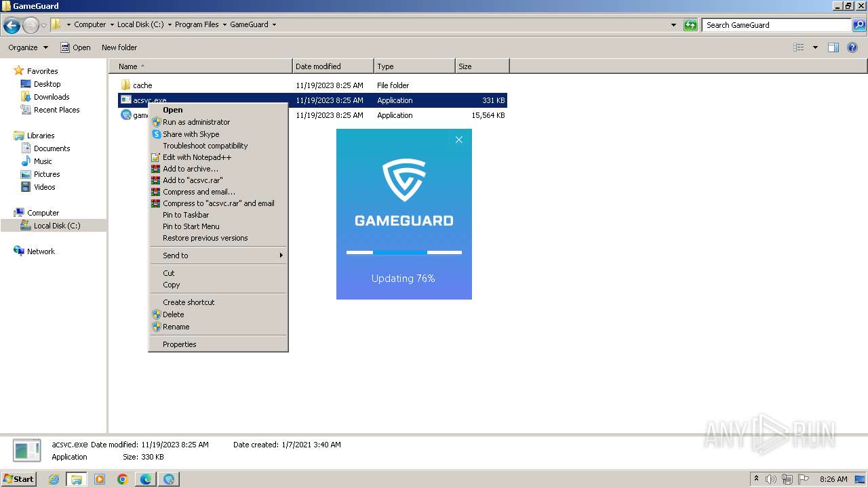The width and height of the screenshot is (868, 488).
Task: Click the Refresh button beside address bar
Action: (690, 25)
